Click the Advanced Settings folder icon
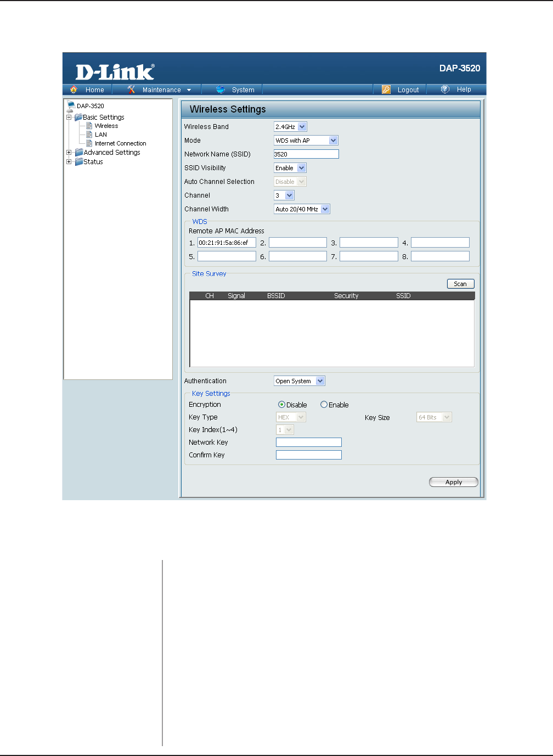Image resolution: width=553 pixels, height=756 pixels. pyautogui.click(x=79, y=152)
